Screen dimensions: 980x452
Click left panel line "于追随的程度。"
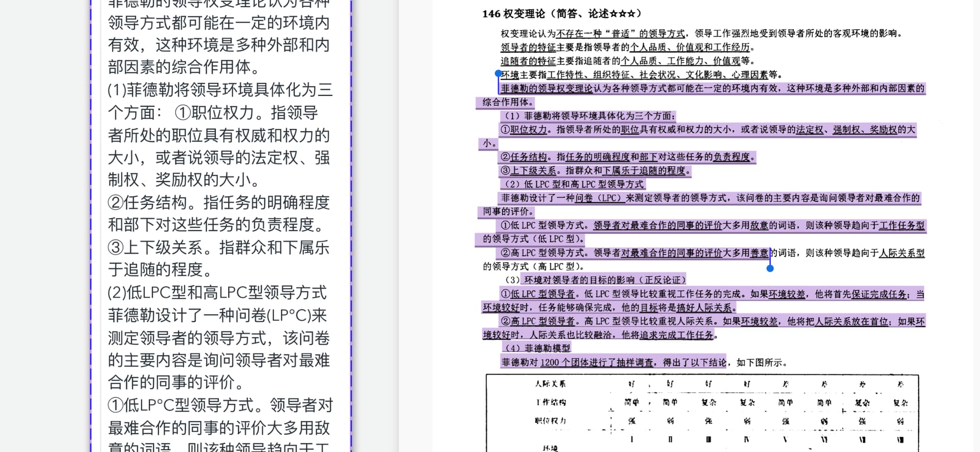click(x=161, y=270)
